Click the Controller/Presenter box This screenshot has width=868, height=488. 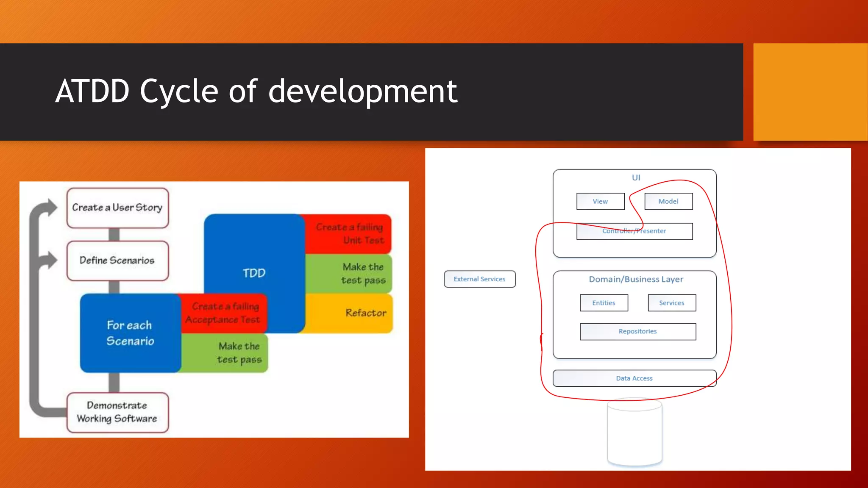click(634, 231)
